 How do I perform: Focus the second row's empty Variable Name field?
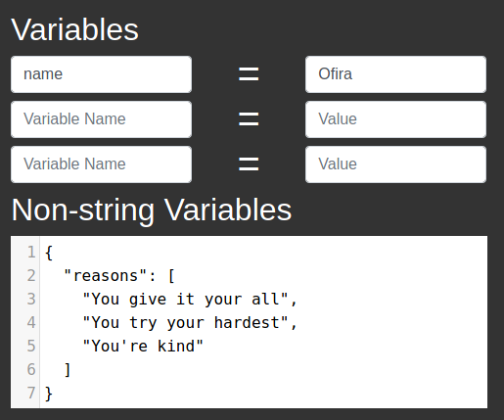click(101, 119)
